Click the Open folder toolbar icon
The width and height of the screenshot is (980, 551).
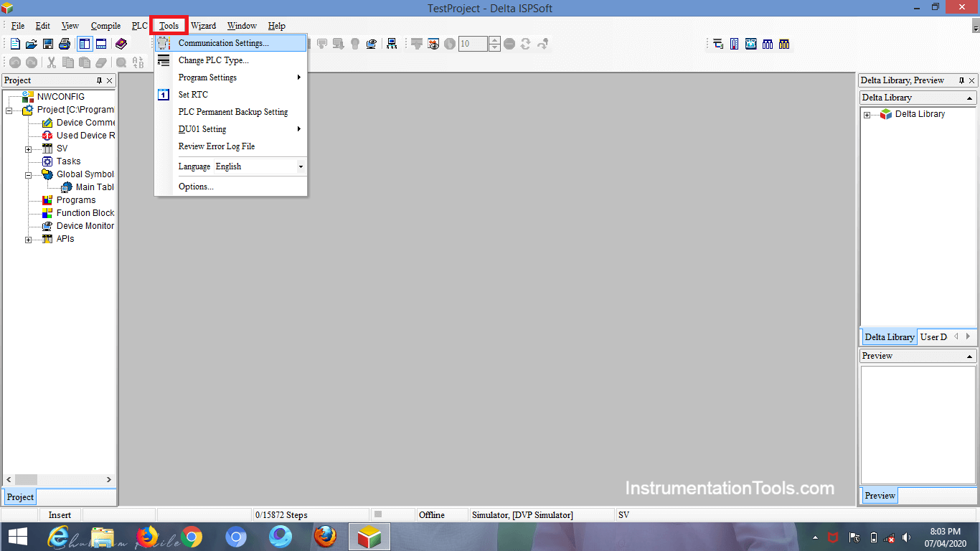(x=32, y=44)
